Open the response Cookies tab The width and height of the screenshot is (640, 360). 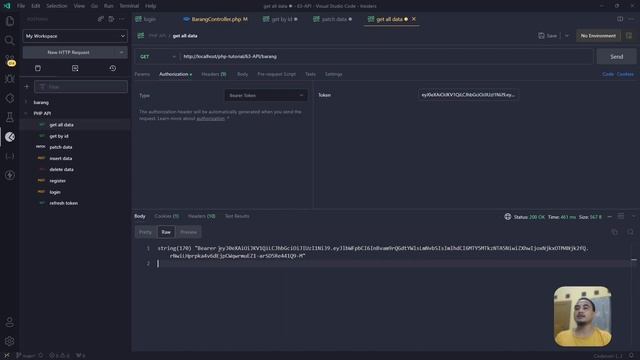tap(167, 216)
